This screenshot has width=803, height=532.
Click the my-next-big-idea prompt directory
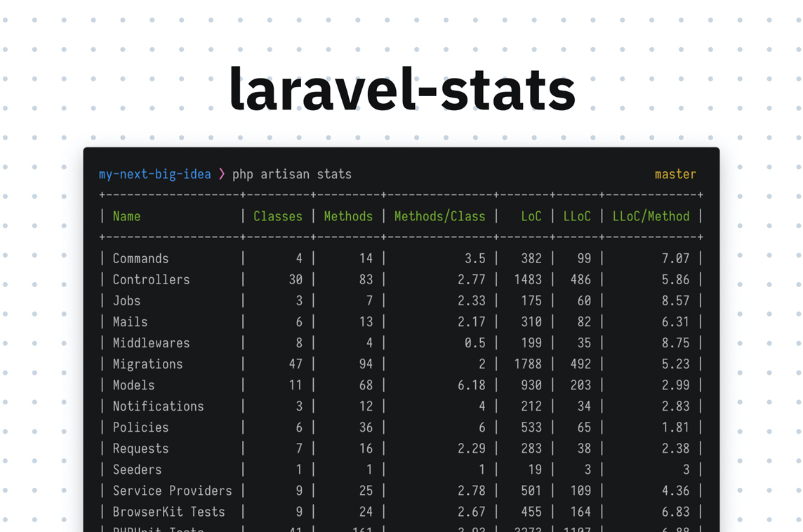click(x=154, y=174)
